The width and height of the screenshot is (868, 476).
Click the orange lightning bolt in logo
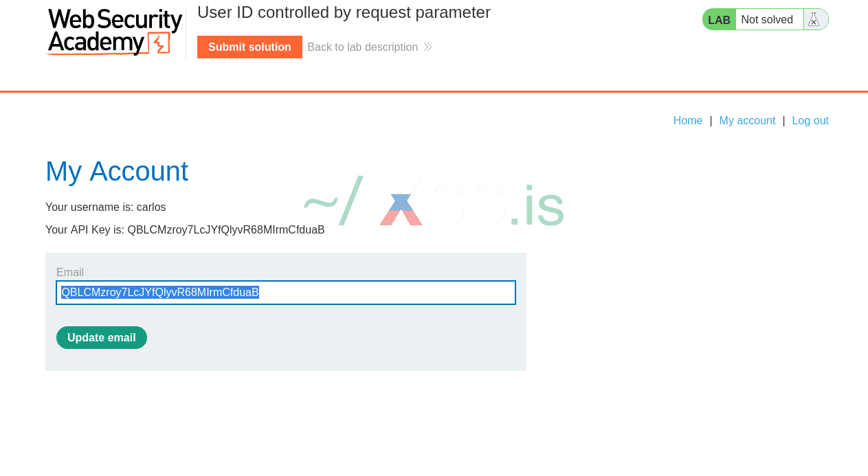[x=161, y=43]
